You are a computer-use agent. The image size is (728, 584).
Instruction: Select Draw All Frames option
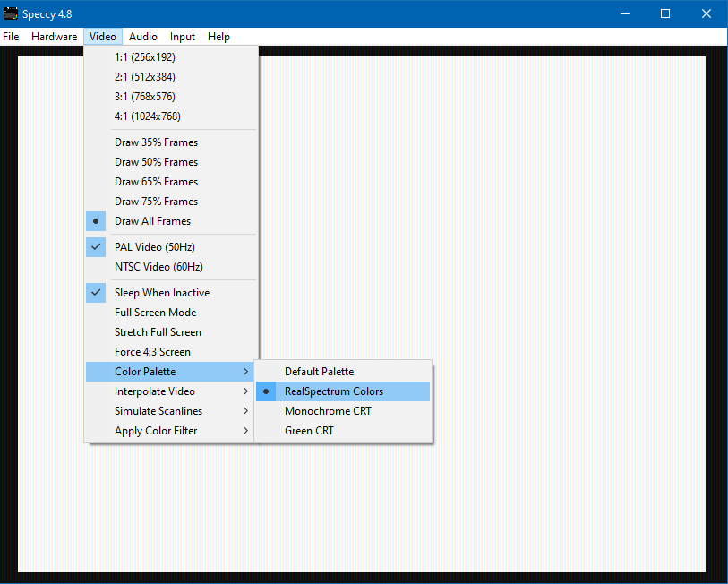(171, 221)
